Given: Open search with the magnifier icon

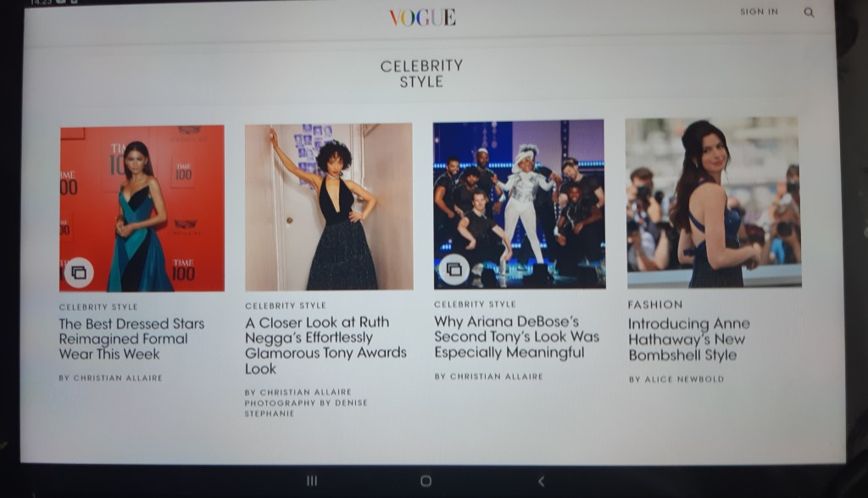Looking at the screenshot, I should coord(809,13).
